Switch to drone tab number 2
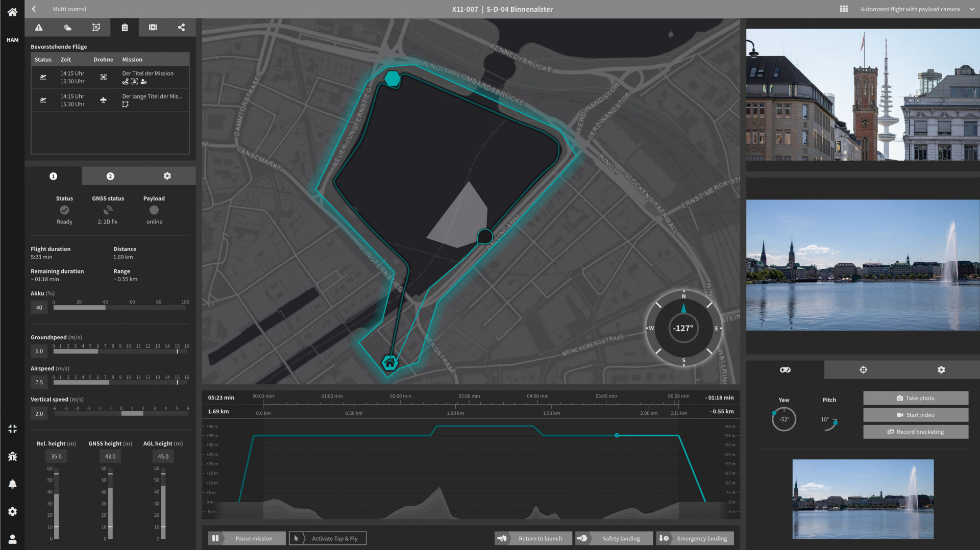 (110, 176)
